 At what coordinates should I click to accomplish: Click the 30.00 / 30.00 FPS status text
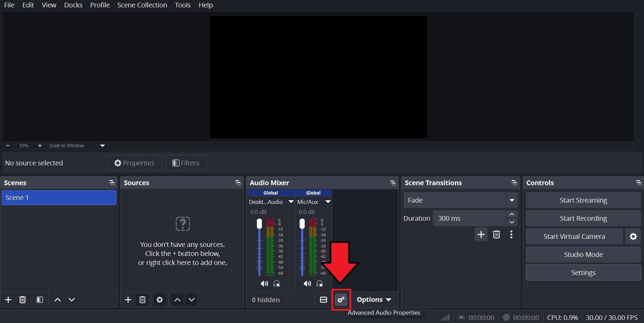coord(612,317)
